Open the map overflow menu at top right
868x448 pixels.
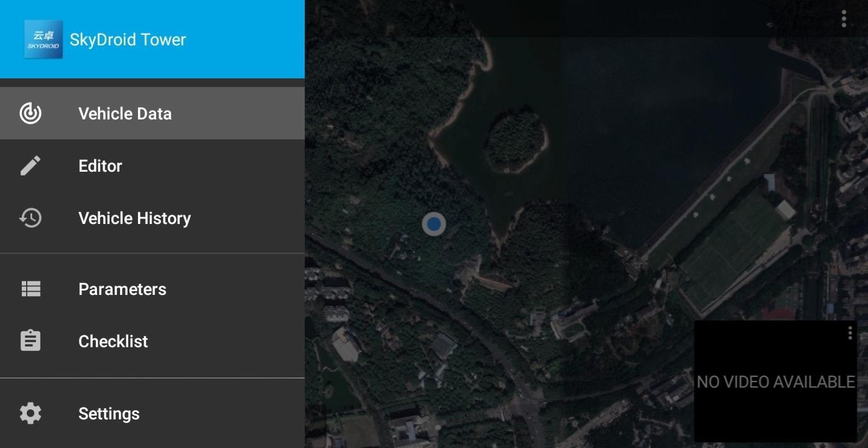pyautogui.click(x=844, y=19)
